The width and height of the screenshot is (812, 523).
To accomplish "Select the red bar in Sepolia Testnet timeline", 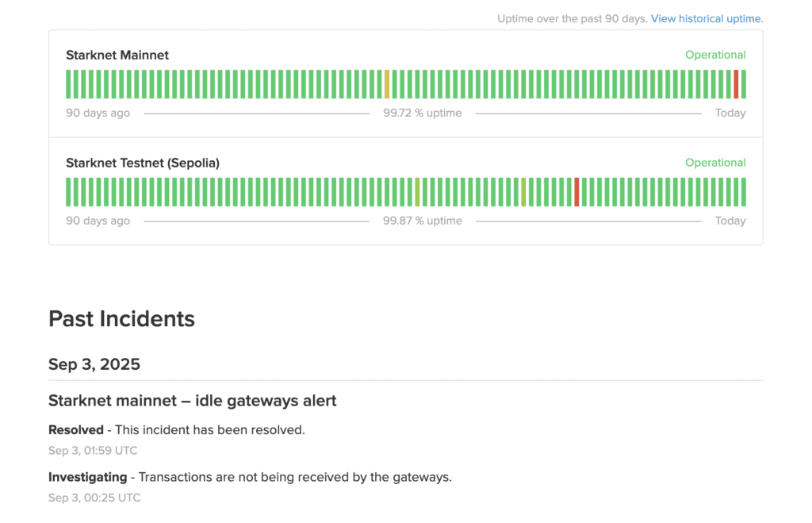I will (x=576, y=192).
